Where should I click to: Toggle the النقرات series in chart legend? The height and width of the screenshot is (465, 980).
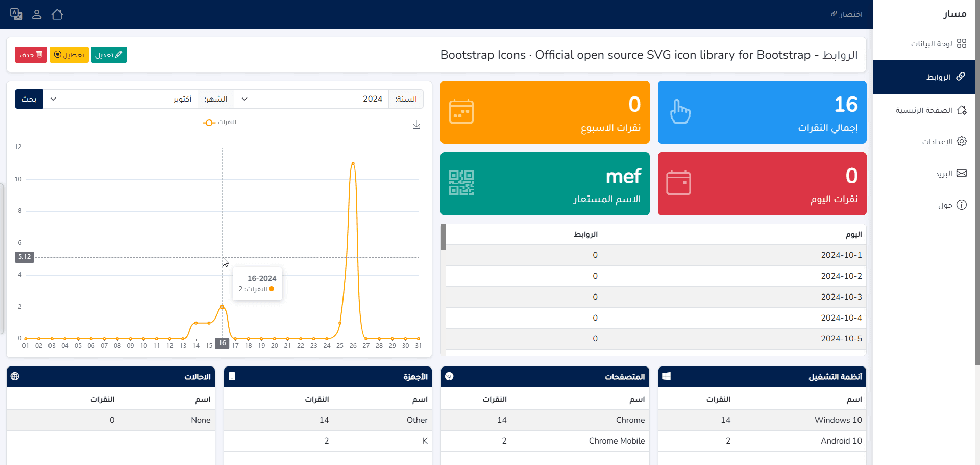(219, 123)
